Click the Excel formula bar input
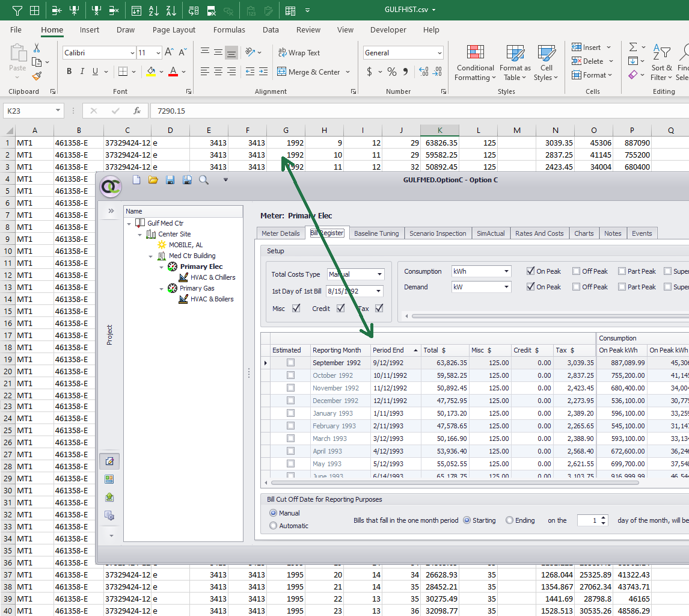 click(420, 111)
